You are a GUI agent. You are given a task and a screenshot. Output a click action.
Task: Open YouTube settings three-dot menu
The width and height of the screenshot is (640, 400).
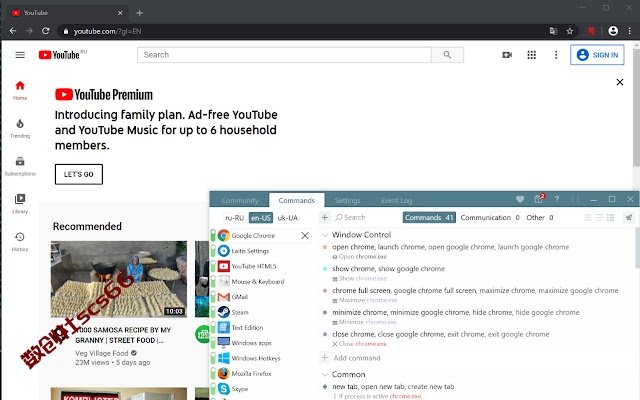pos(556,55)
